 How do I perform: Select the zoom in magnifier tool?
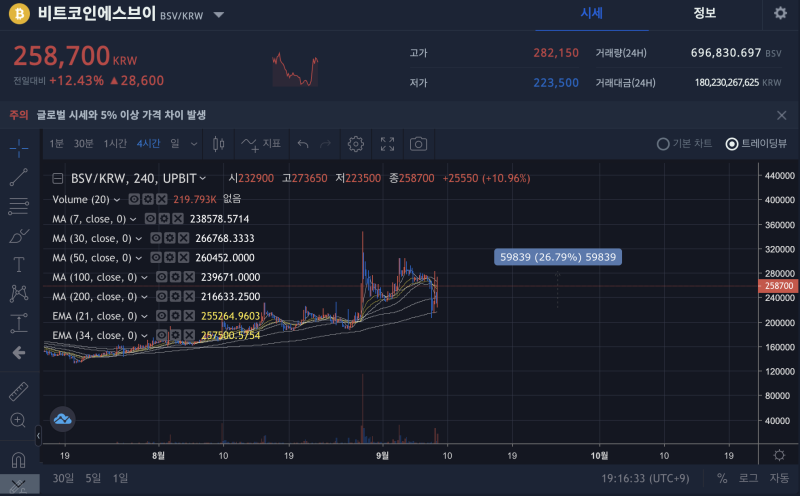18,420
